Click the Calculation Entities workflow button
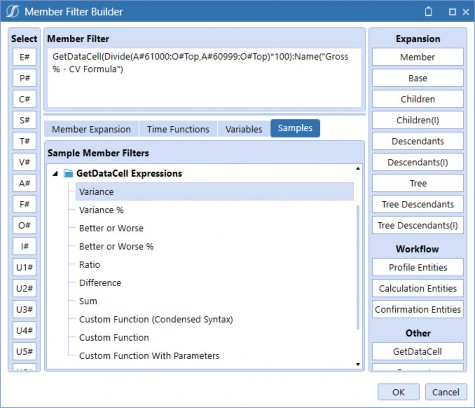 418,288
